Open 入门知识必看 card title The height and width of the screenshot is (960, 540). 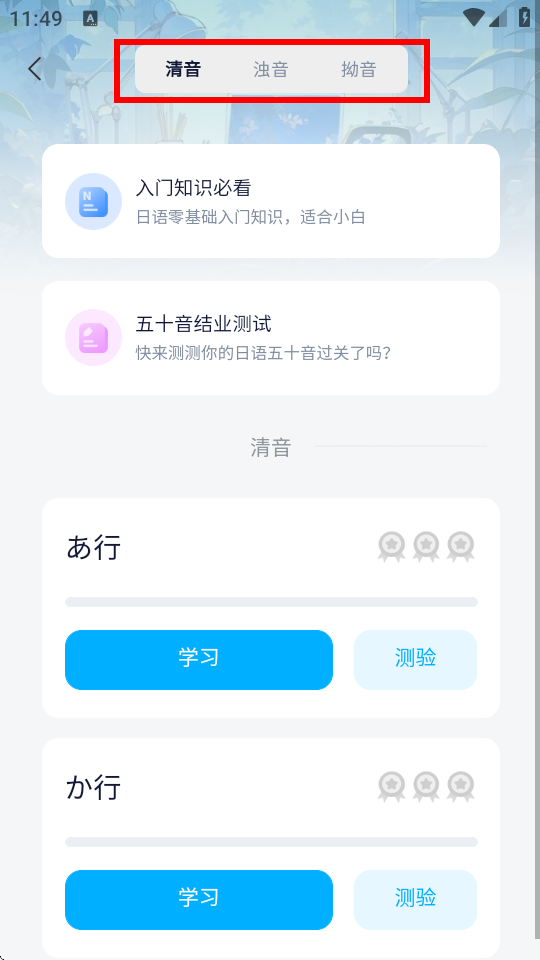[x=193, y=188]
